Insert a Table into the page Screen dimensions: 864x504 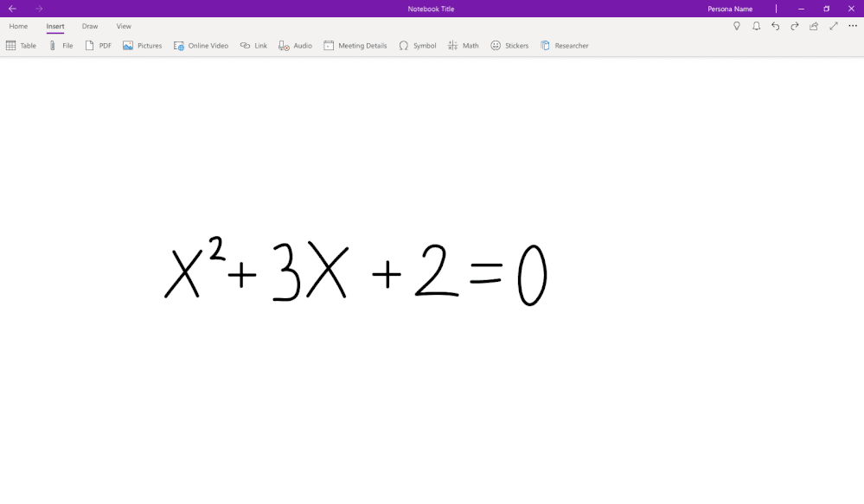click(20, 45)
